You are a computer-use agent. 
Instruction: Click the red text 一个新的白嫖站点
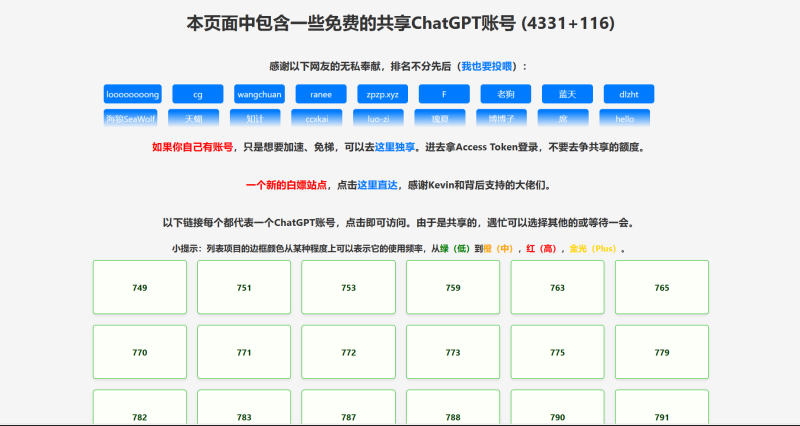(286, 185)
